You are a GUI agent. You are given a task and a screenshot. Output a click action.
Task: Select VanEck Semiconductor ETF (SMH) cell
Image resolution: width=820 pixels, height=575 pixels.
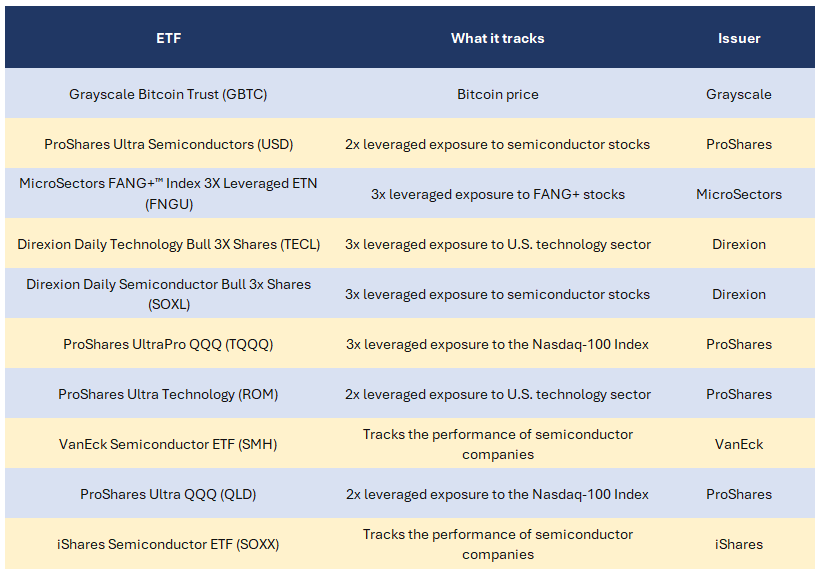click(168, 444)
